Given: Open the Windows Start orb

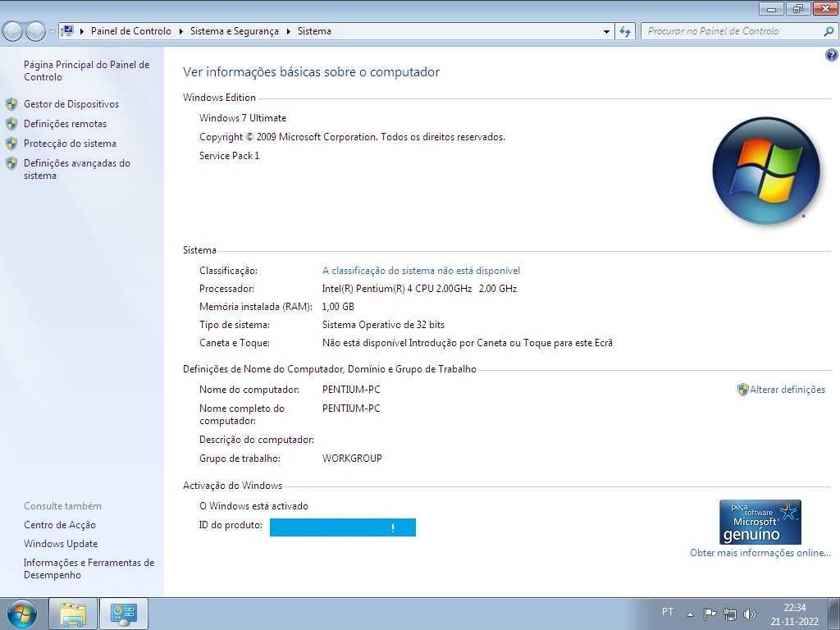Looking at the screenshot, I should click(21, 614).
